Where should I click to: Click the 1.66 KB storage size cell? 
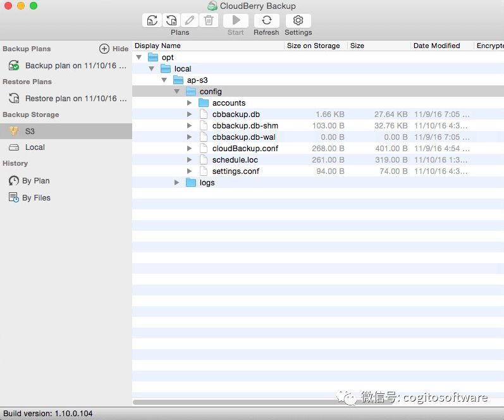(x=330, y=114)
